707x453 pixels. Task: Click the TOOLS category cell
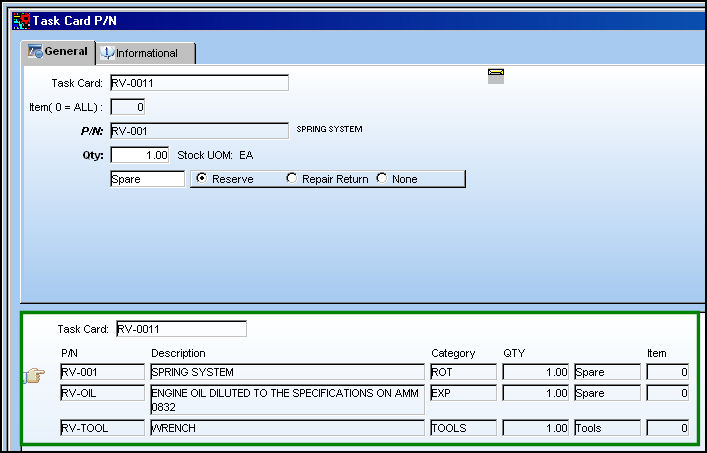(x=464, y=428)
